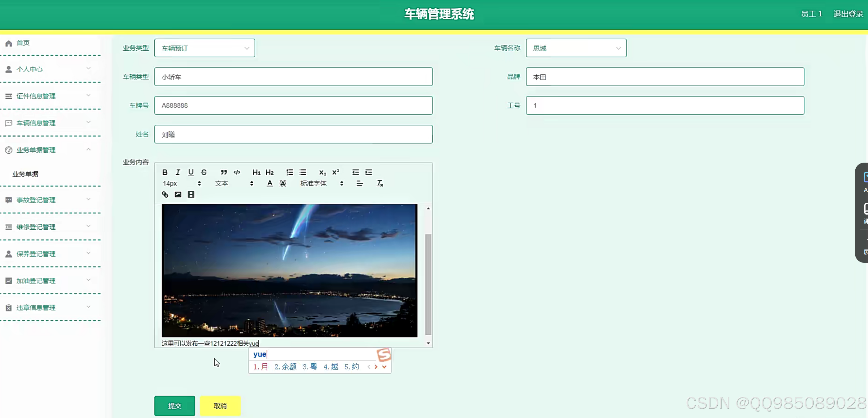868x418 pixels.
Task: Click the 车牌号 input field
Action: pos(293,105)
